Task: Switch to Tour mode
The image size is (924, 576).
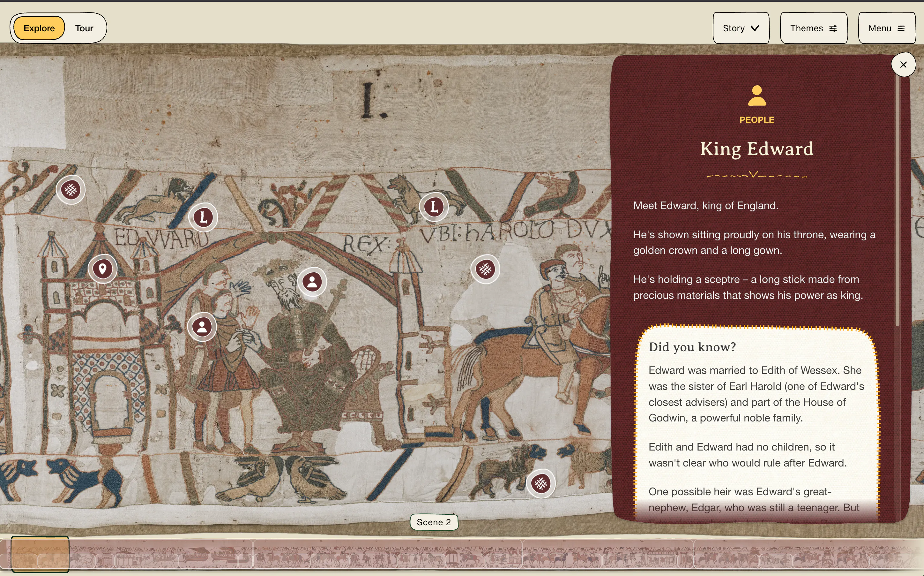Action: 84,28
